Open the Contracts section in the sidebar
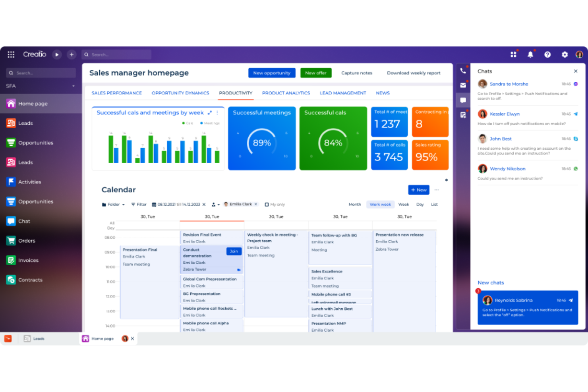 (x=31, y=280)
